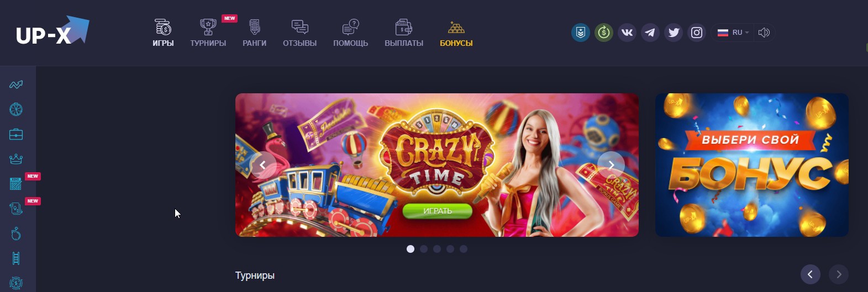The width and height of the screenshot is (868, 292).
Task: Click the green ИГРАТЬ button
Action: click(438, 211)
